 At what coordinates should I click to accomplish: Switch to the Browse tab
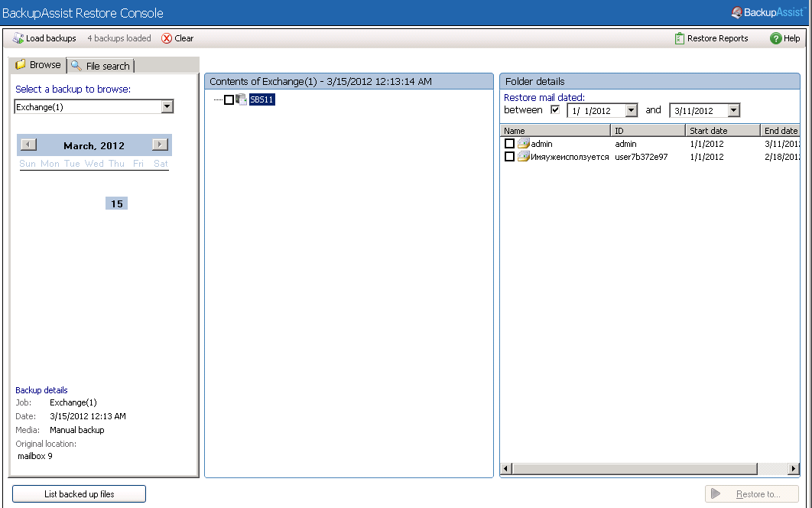39,65
